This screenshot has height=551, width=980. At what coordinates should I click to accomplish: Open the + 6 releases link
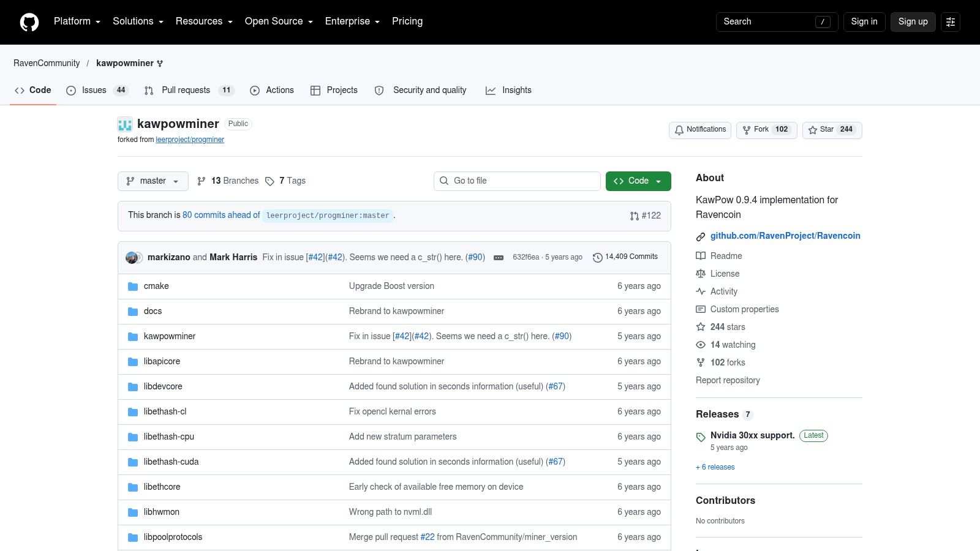click(x=715, y=467)
